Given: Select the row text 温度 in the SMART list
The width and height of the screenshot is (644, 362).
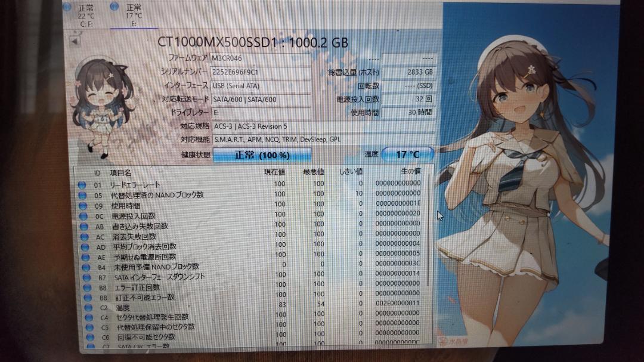Looking at the screenshot, I should pos(123,307).
